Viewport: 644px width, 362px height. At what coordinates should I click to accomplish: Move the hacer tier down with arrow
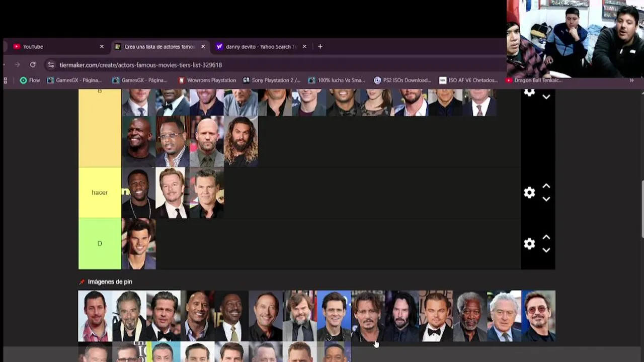546,199
